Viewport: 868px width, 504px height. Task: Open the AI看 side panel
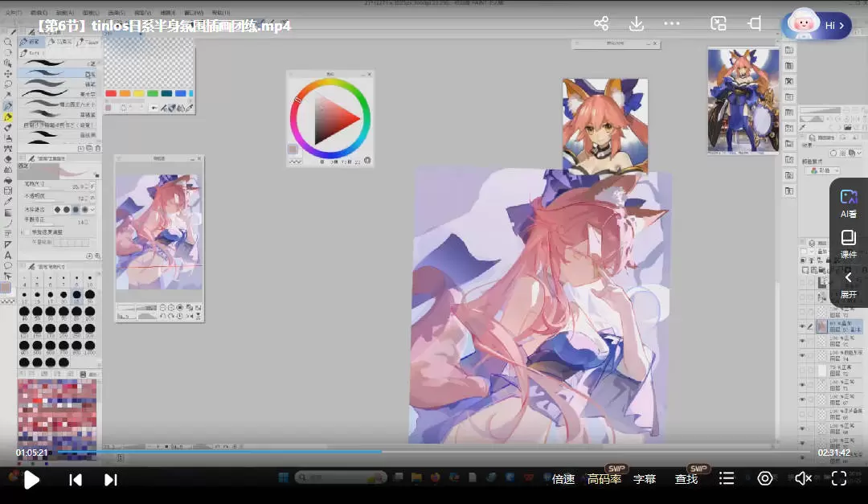coord(848,203)
